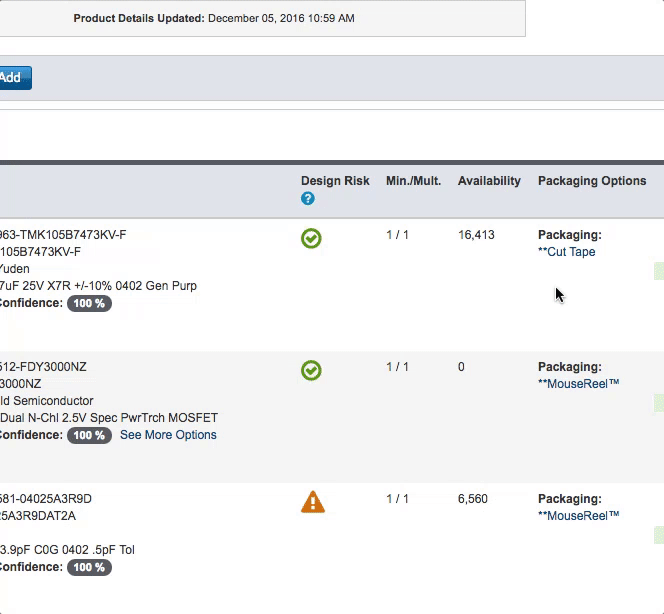This screenshot has height=614, width=664.
Task: Open See More Options link
Action: 168,435
